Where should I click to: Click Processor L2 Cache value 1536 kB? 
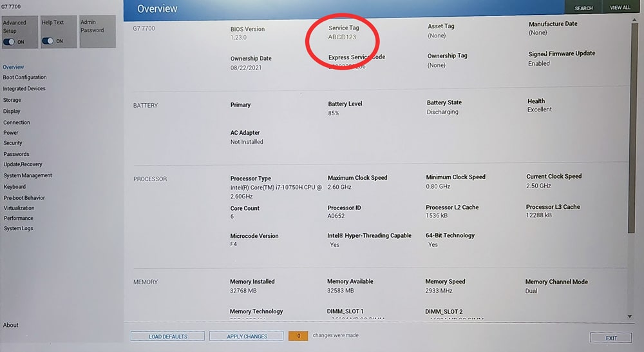(x=438, y=215)
